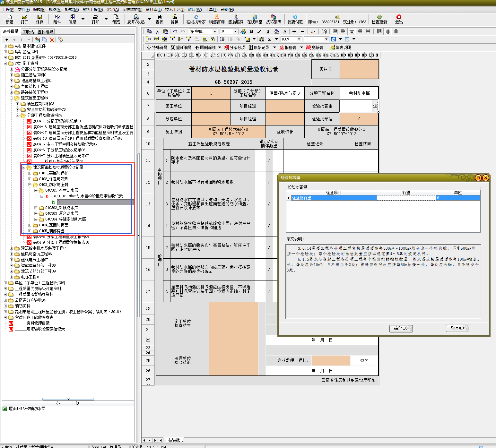Screen dimensions: 496x448
Task: Click the lock cell icon
Action: point(213,39)
